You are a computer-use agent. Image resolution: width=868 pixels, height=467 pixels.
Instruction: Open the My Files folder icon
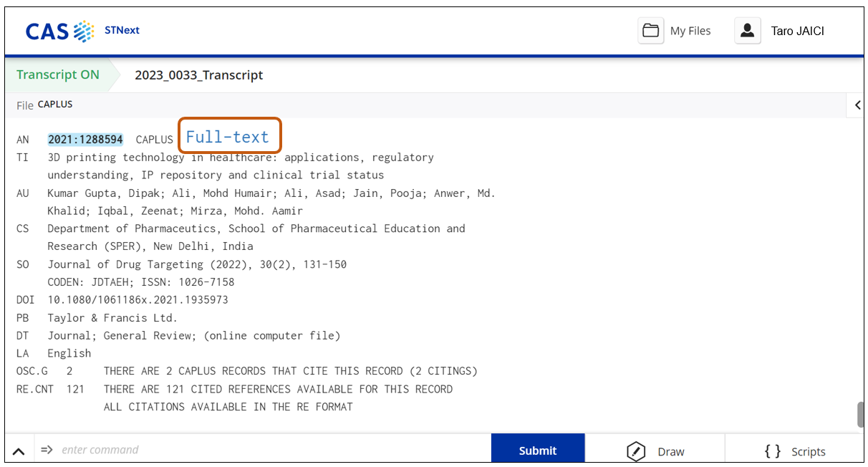click(x=650, y=31)
